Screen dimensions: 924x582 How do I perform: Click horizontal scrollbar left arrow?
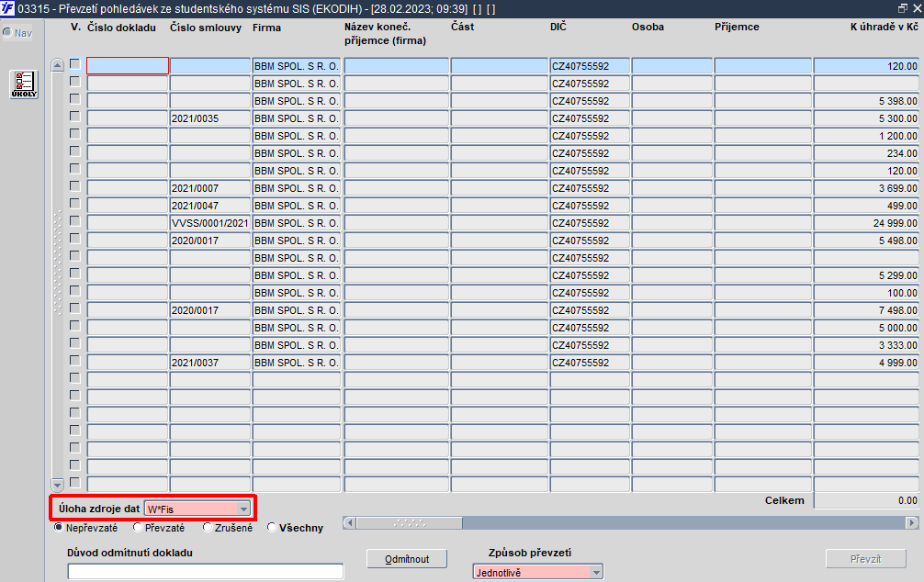(349, 522)
